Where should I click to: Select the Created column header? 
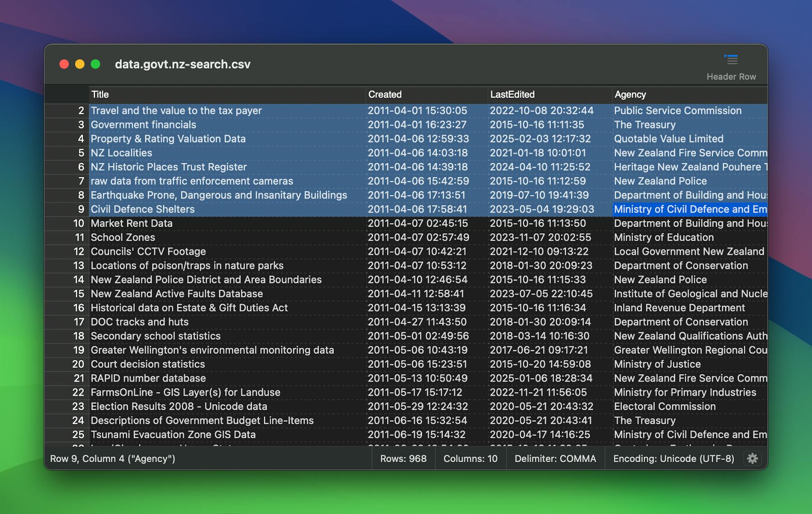click(385, 94)
